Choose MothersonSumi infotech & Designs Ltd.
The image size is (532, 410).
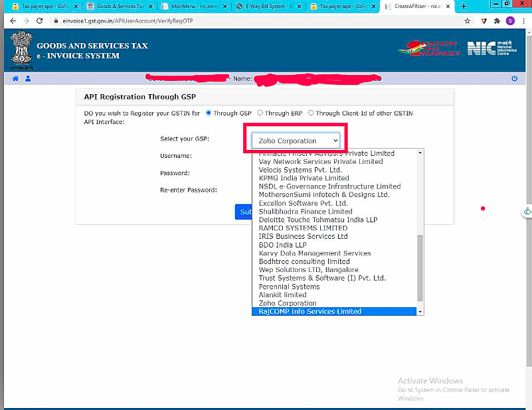pos(334,194)
